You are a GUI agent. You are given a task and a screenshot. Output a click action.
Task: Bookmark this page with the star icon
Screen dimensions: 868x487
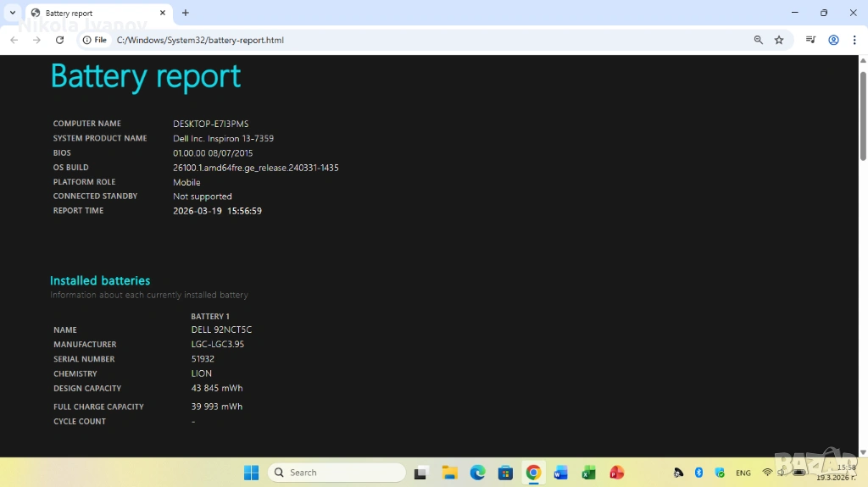pyautogui.click(x=779, y=40)
